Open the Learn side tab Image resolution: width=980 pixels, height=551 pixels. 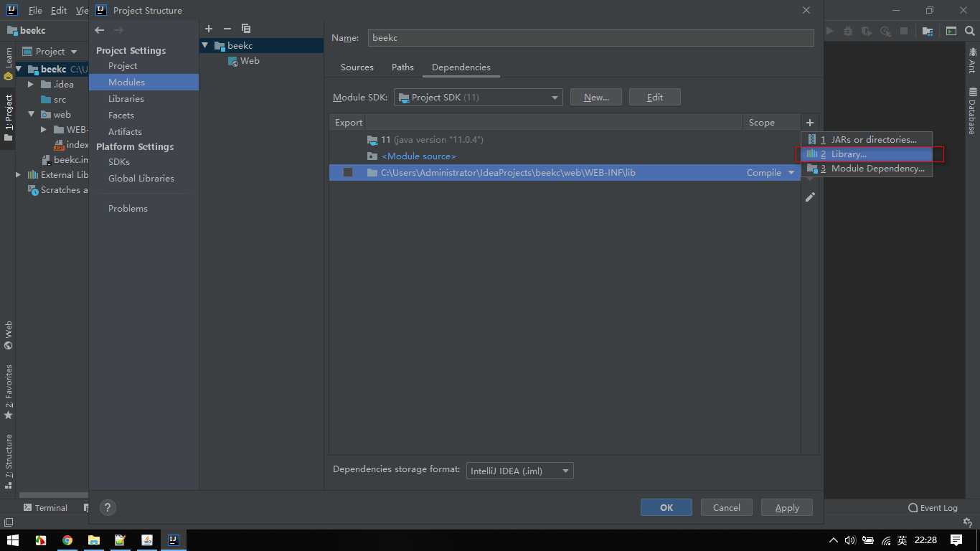click(8, 63)
